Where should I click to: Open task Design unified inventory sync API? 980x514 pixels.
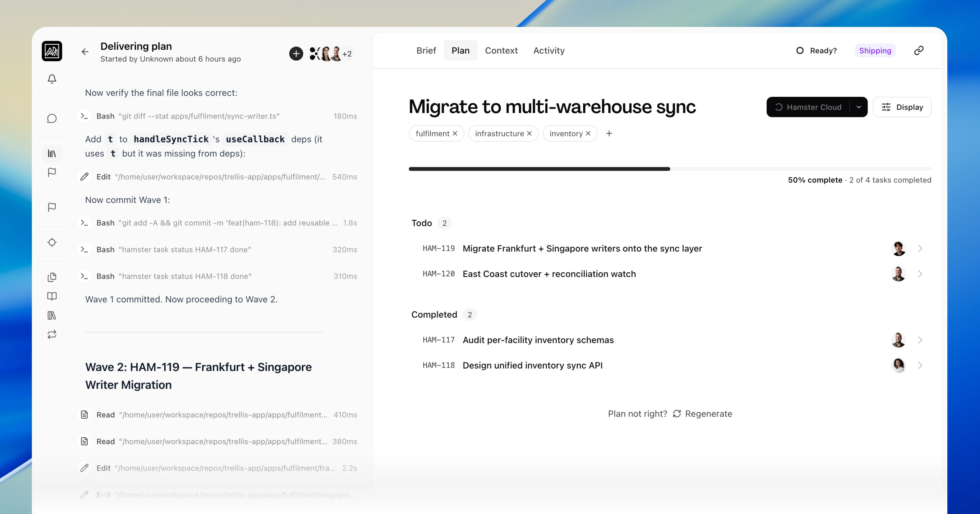click(x=532, y=365)
